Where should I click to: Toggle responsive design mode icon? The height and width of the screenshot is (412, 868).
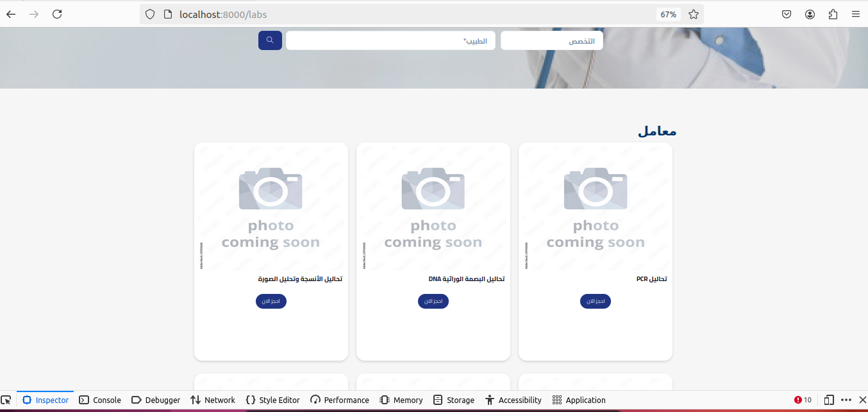829,400
